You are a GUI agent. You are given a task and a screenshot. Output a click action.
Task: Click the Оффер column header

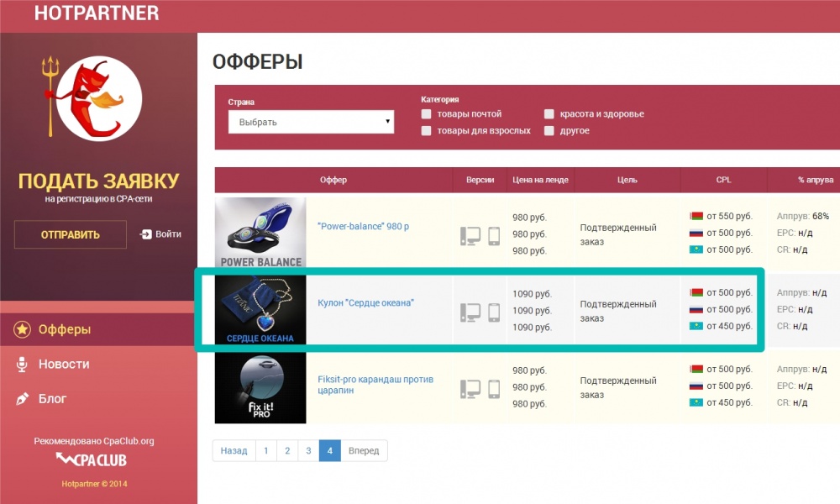[333, 180]
